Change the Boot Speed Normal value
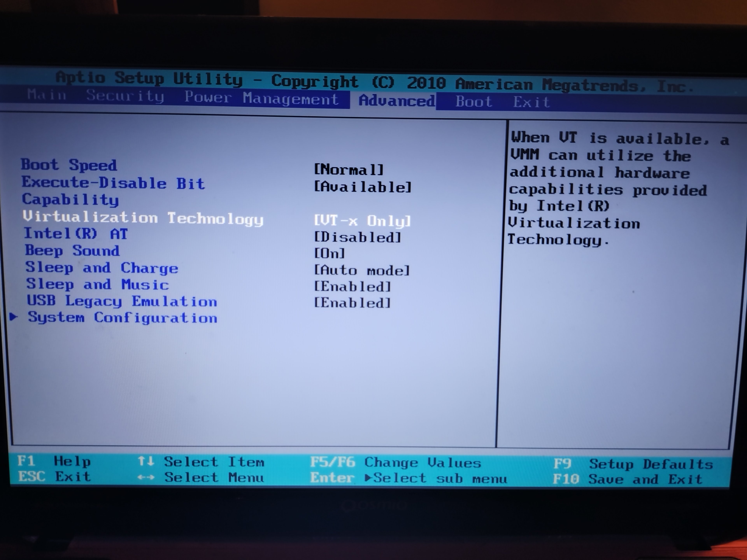The width and height of the screenshot is (747, 560). [349, 169]
